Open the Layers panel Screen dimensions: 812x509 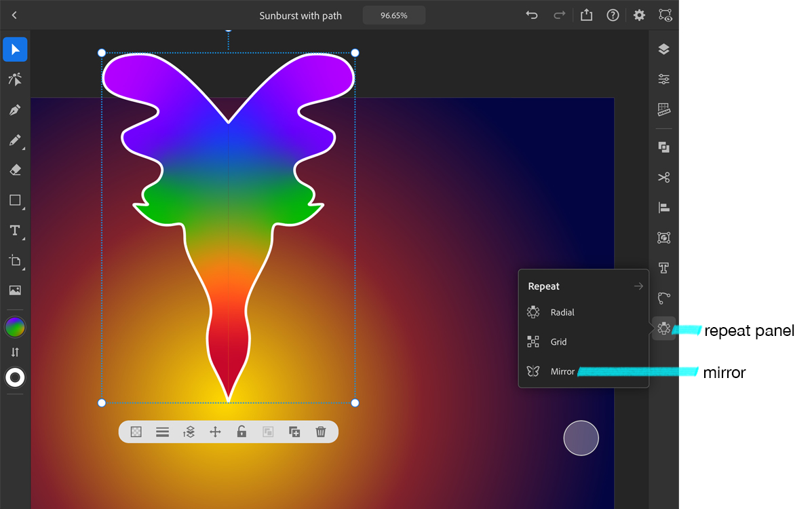pos(663,49)
